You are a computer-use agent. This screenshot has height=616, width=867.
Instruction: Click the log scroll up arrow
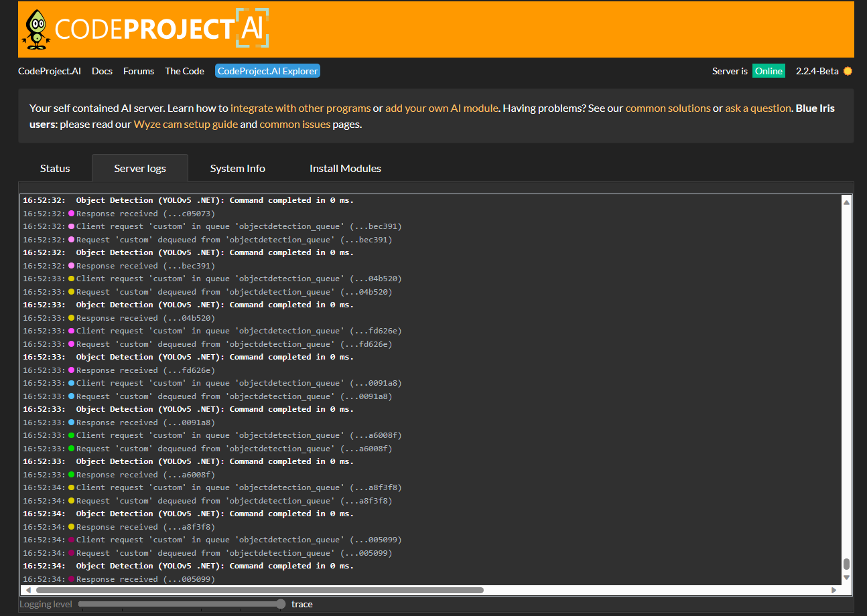pyautogui.click(x=846, y=202)
